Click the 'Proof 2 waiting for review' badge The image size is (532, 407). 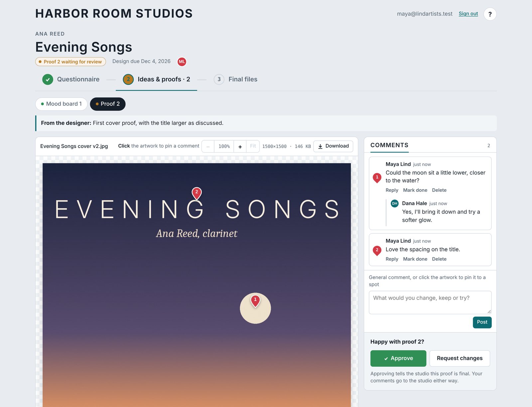tap(70, 62)
